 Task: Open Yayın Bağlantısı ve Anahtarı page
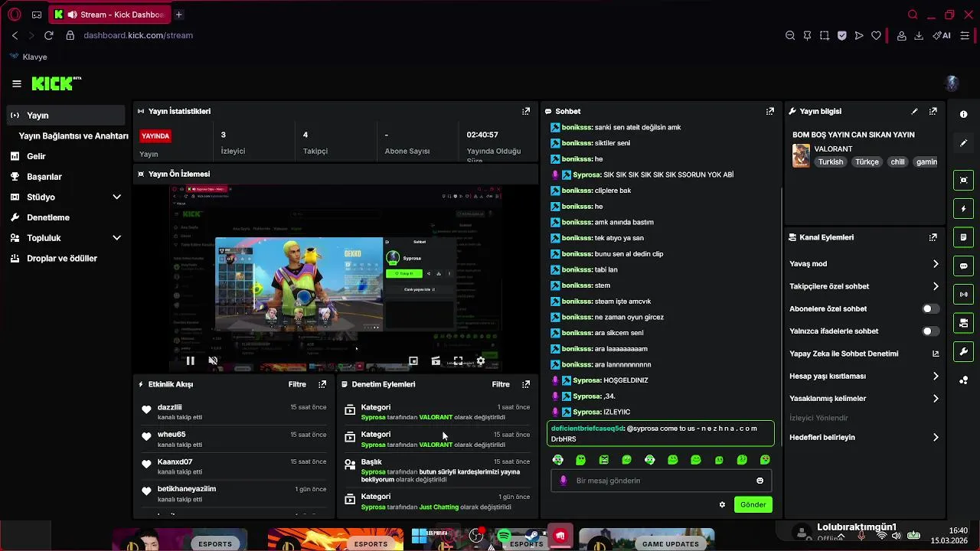[73, 135]
